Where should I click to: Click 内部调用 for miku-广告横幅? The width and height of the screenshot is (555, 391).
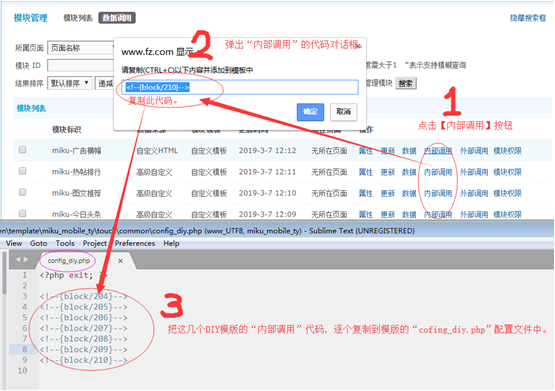[x=438, y=151]
